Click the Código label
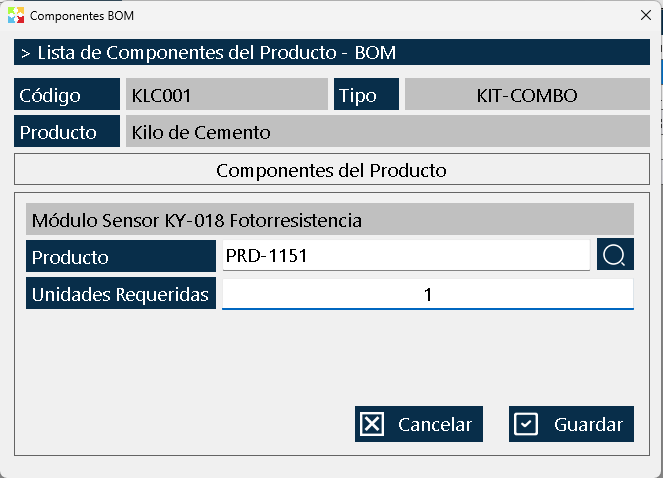Screen dimensions: 663x478 tap(67, 94)
